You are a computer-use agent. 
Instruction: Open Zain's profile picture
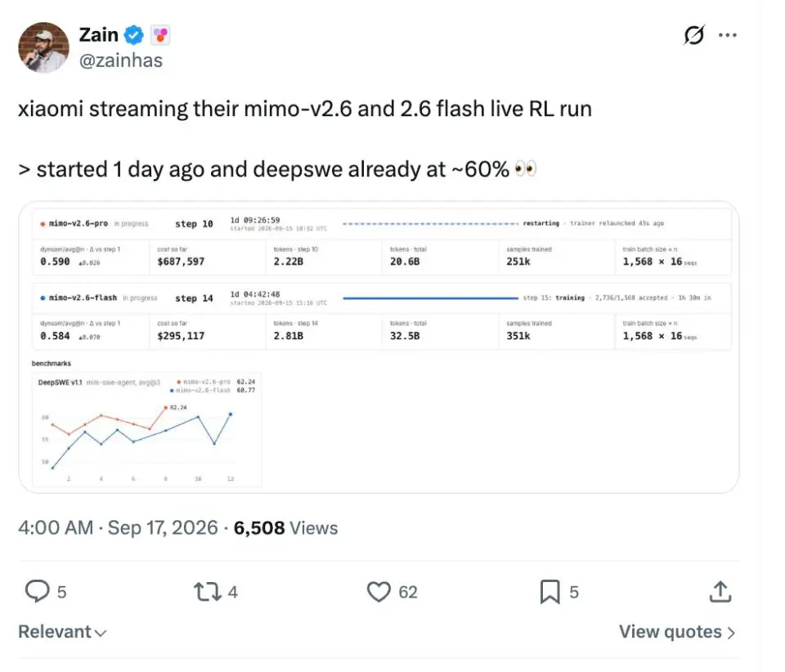(x=43, y=47)
